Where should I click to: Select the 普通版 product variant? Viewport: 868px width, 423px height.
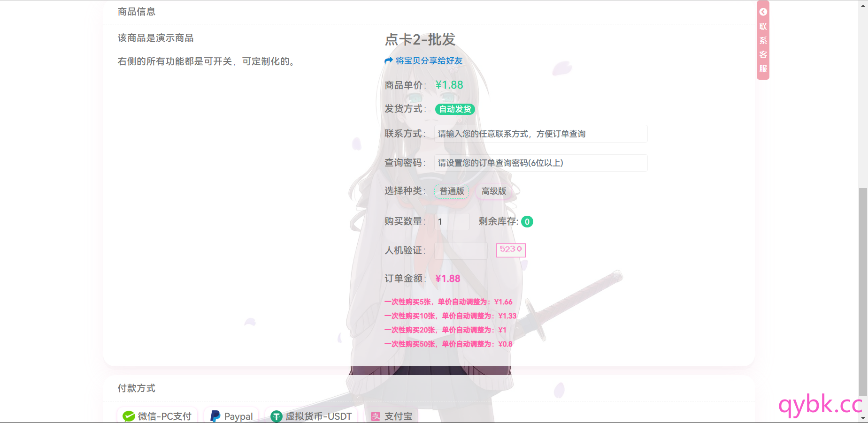coord(451,191)
